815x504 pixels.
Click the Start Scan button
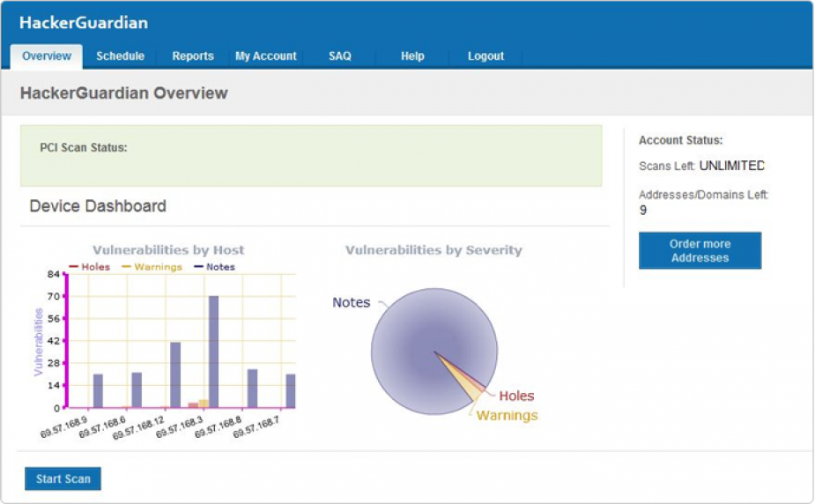[x=63, y=478]
